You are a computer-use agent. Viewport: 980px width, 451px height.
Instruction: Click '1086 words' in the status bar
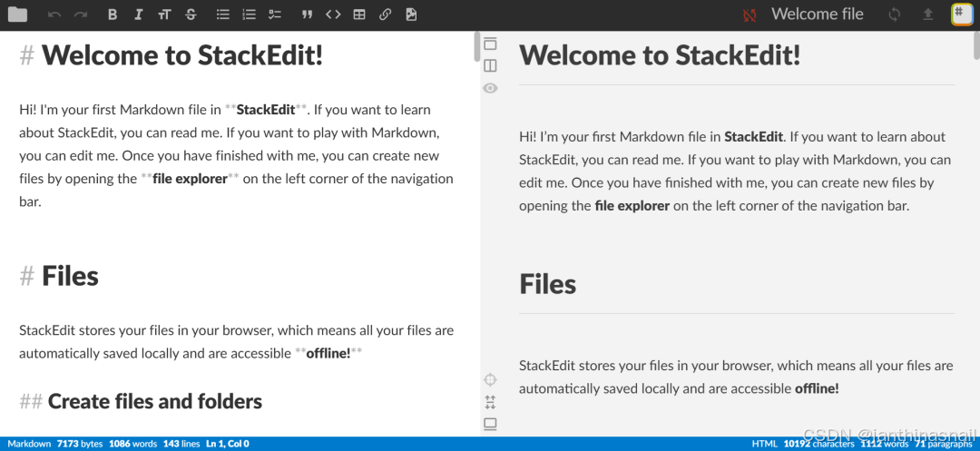tap(132, 444)
